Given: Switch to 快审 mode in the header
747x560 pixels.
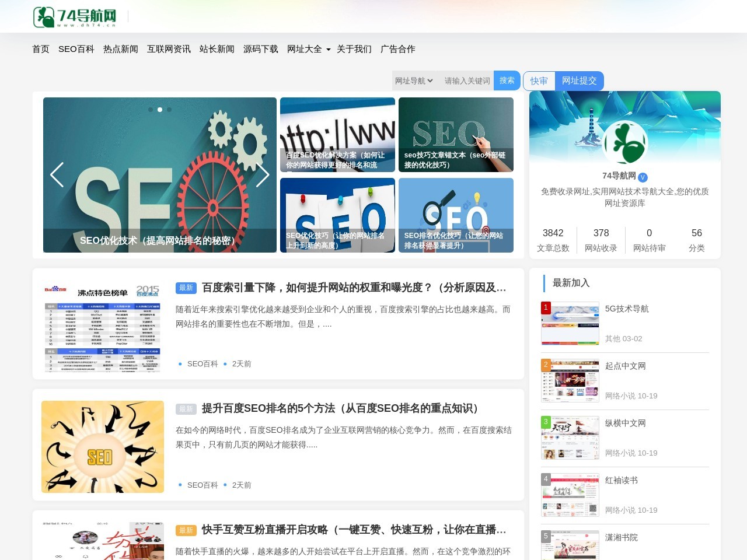Looking at the screenshot, I should pyautogui.click(x=539, y=80).
